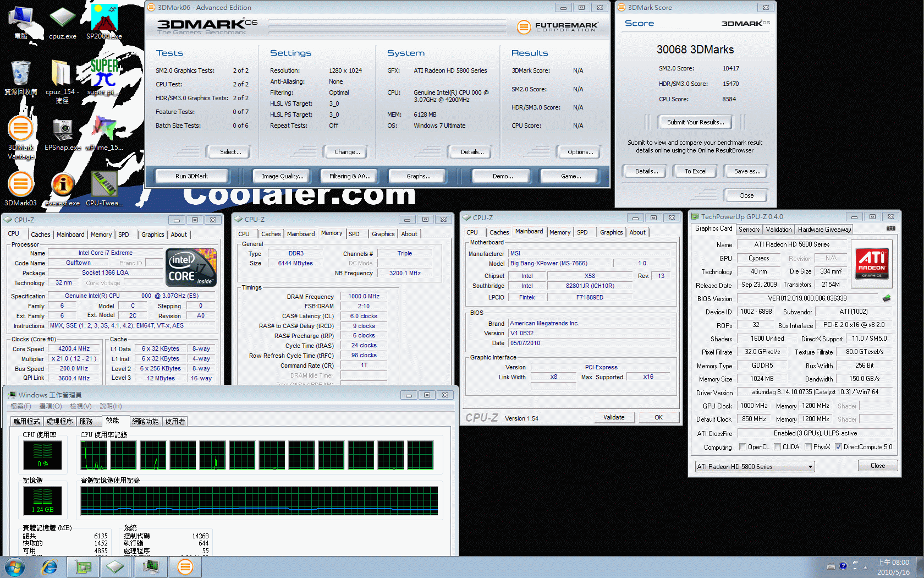
Task: Click the keyboard icon in the system tray
Action: point(831,566)
